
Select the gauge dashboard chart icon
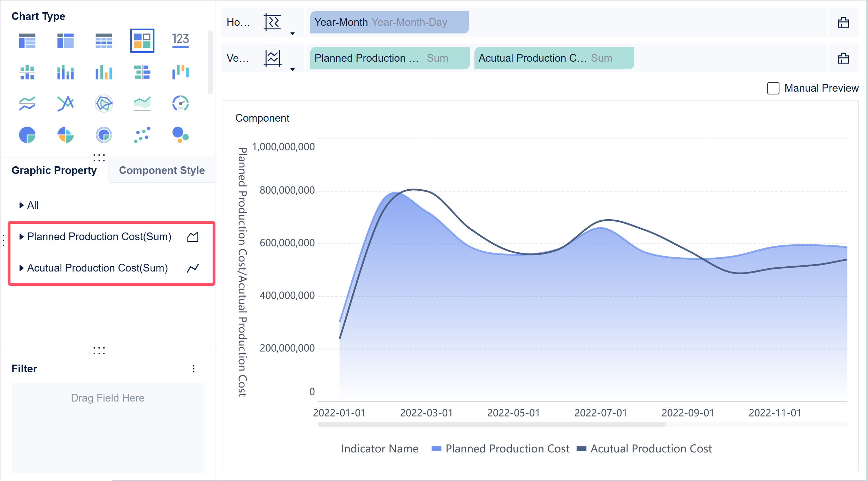coord(181,104)
